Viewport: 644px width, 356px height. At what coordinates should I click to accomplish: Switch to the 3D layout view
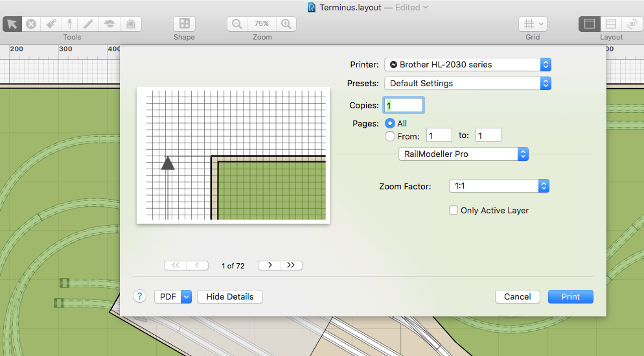click(x=632, y=24)
